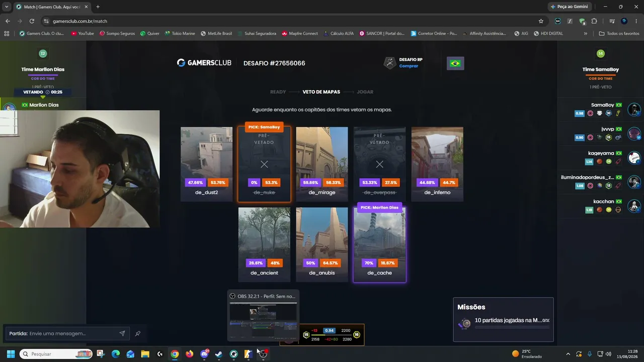The width and height of the screenshot is (644, 362).
Task: Open Microsoft Edge from the taskbar
Action: (116, 354)
